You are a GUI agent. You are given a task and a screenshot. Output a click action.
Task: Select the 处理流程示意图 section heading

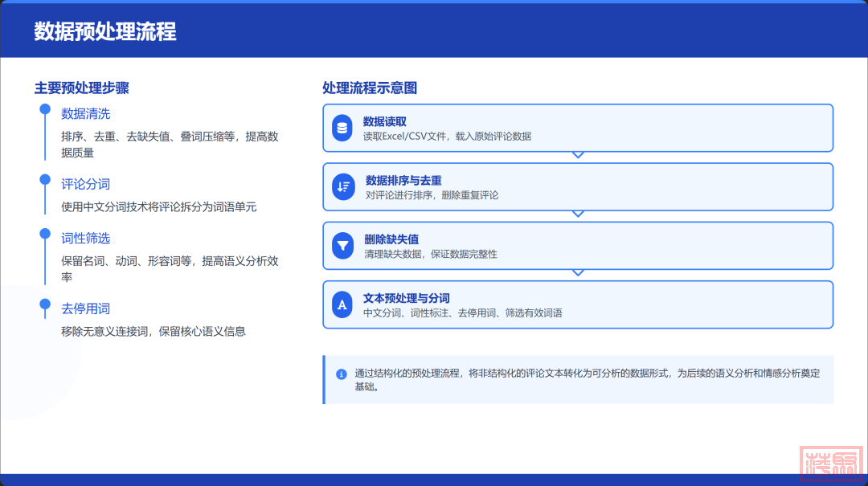point(370,88)
